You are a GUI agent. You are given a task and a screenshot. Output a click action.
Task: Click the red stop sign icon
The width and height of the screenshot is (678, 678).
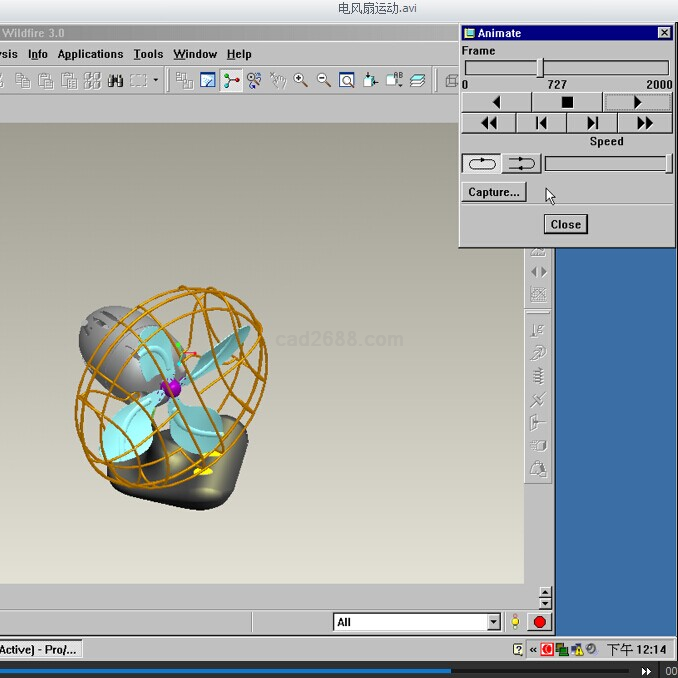pyautogui.click(x=540, y=622)
